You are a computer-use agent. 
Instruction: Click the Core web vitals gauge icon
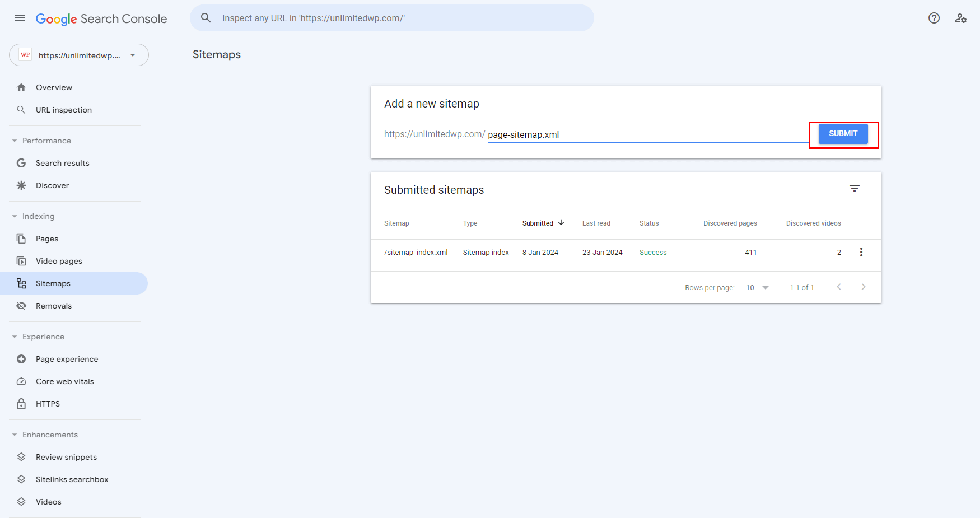[x=21, y=381]
